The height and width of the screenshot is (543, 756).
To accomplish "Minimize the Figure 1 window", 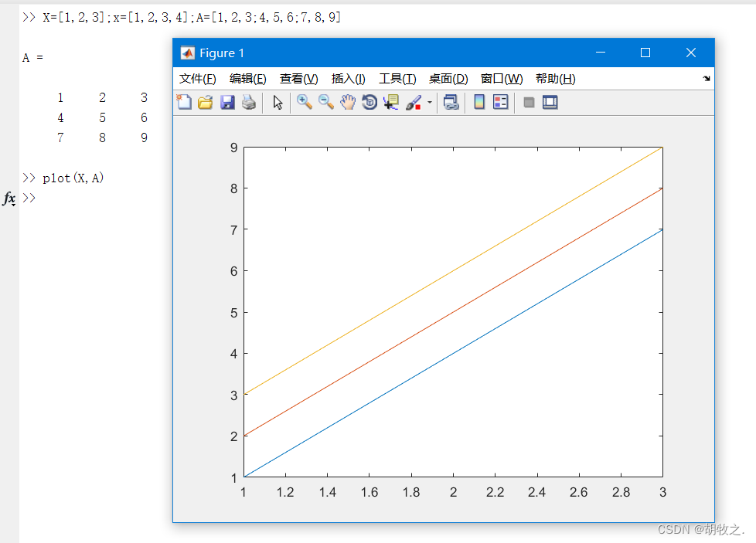I will (601, 53).
